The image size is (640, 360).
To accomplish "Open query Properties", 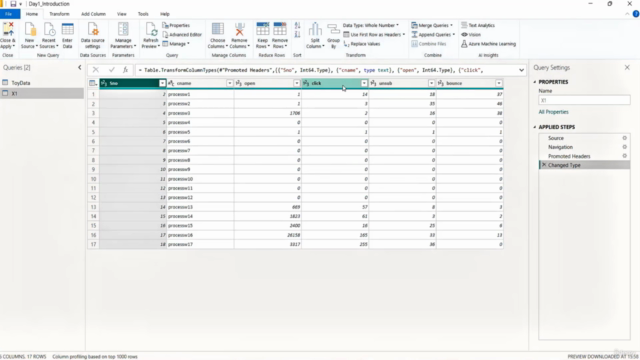I will click(176, 25).
